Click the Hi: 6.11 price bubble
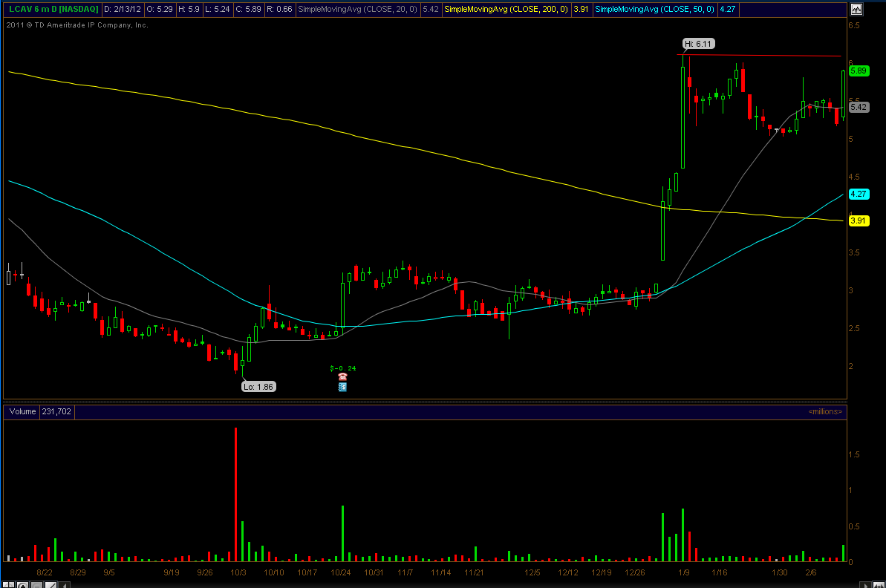 698,44
